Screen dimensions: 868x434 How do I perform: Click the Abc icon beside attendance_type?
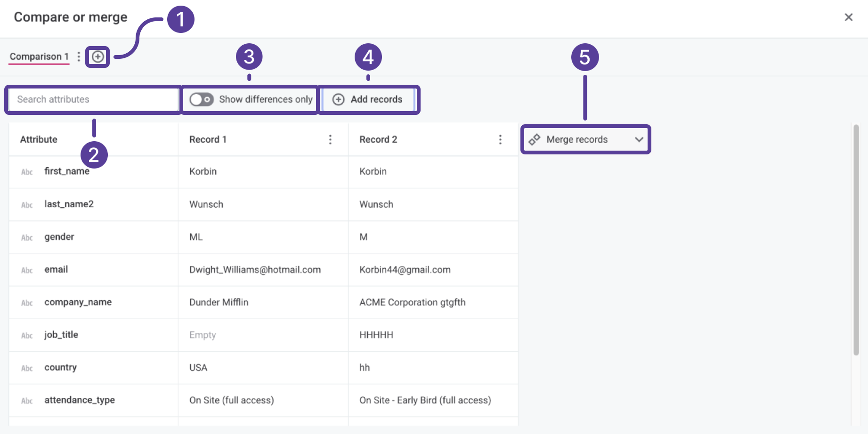[27, 401]
